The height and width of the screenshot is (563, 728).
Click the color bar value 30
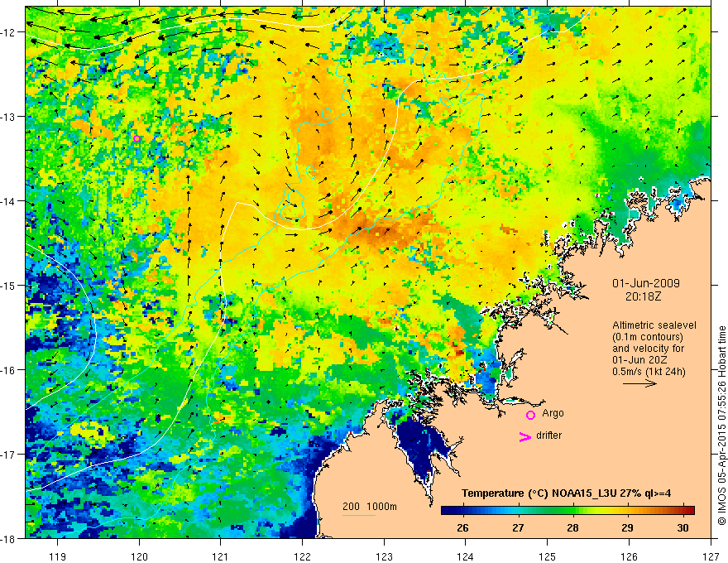pos(682,527)
